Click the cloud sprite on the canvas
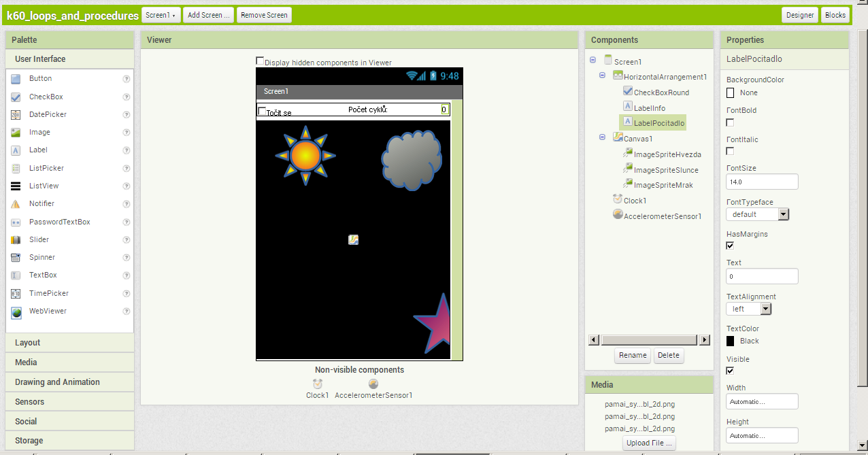Viewport: 868px width, 455px height. pyautogui.click(x=411, y=161)
